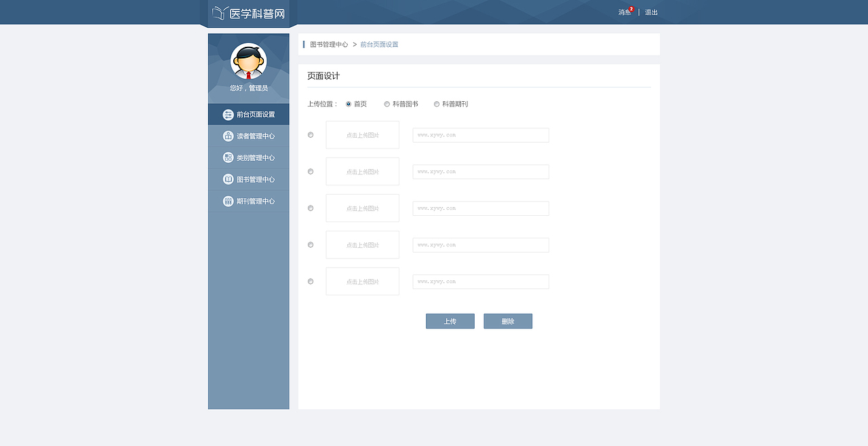
Task: Click the 图书管理中心 open-book icon
Action: pyautogui.click(x=228, y=179)
